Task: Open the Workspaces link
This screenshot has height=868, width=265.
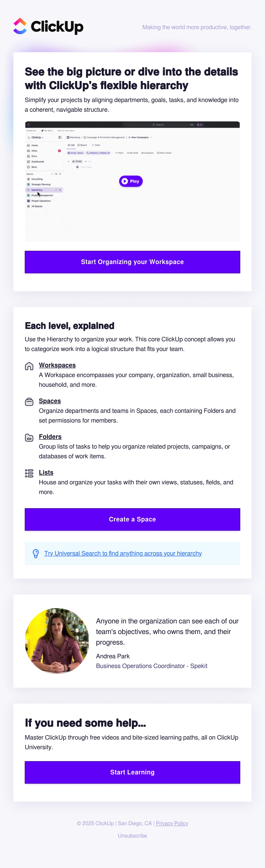Action: pos(57,365)
